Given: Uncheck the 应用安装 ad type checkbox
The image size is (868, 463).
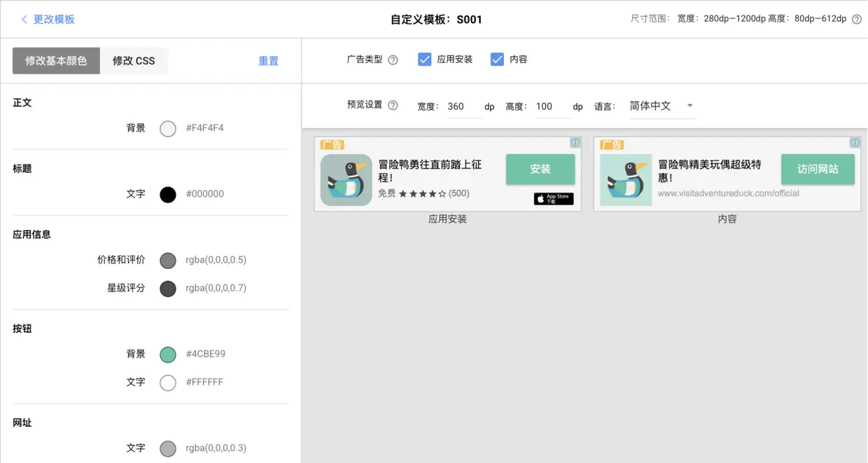Looking at the screenshot, I should tap(425, 60).
